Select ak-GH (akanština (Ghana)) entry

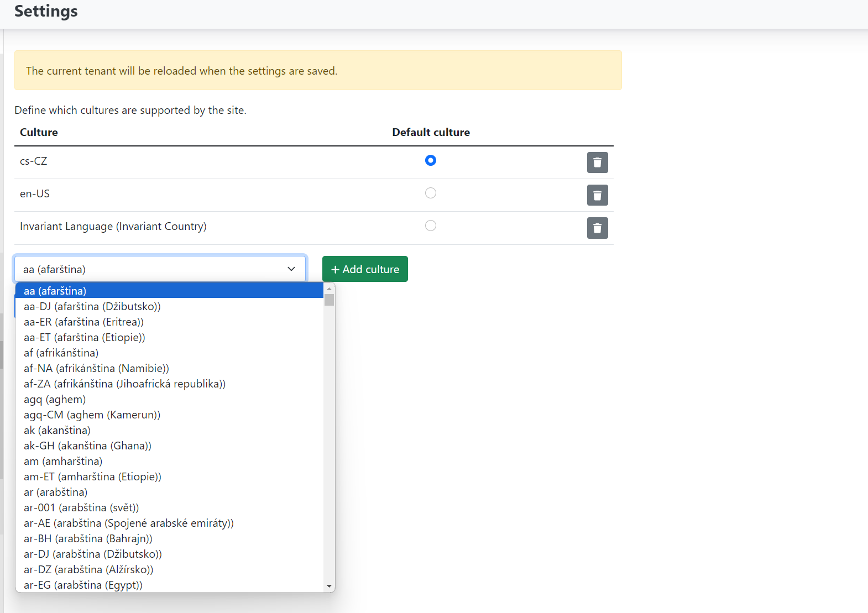(87, 446)
